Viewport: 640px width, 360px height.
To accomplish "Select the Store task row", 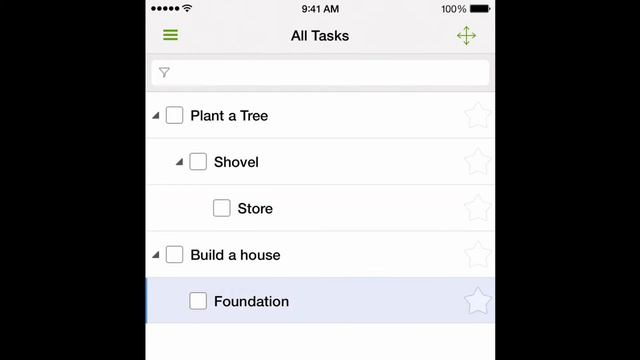I will [320, 208].
